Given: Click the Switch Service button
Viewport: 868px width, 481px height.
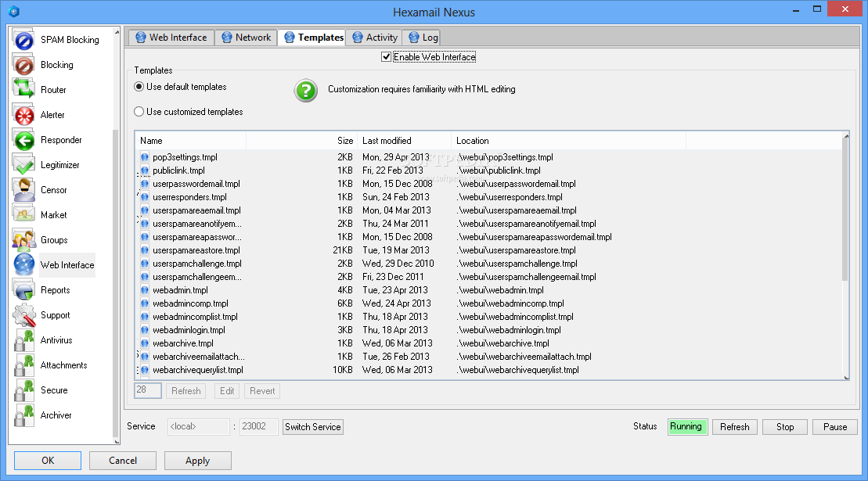Looking at the screenshot, I should [313, 427].
